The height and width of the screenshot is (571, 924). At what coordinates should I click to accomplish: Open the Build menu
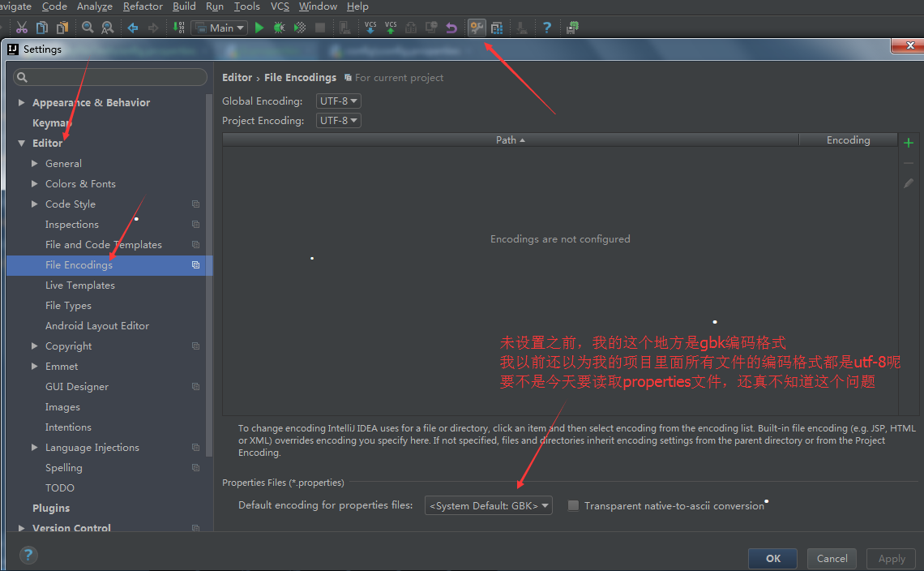coord(184,6)
